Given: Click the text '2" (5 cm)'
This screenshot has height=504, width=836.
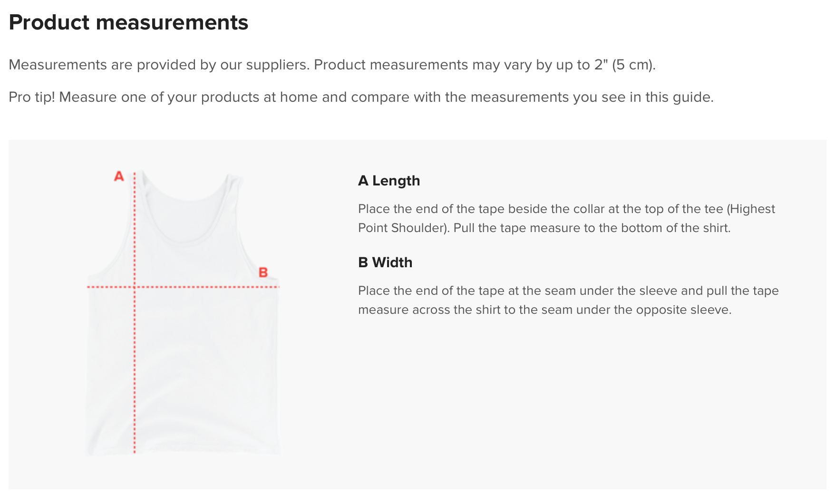Looking at the screenshot, I should tap(624, 65).
